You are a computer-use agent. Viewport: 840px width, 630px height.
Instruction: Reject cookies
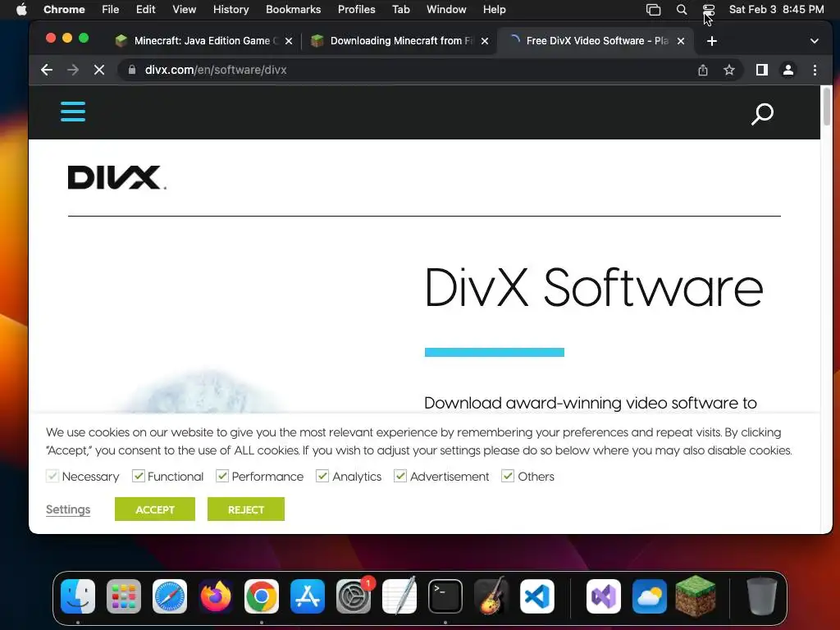(x=246, y=509)
